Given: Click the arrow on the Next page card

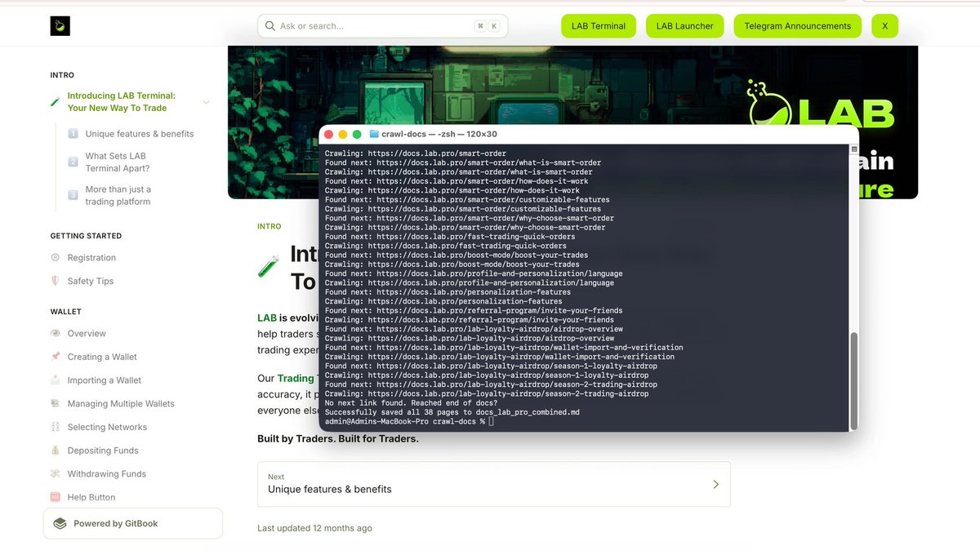Looking at the screenshot, I should pyautogui.click(x=715, y=484).
